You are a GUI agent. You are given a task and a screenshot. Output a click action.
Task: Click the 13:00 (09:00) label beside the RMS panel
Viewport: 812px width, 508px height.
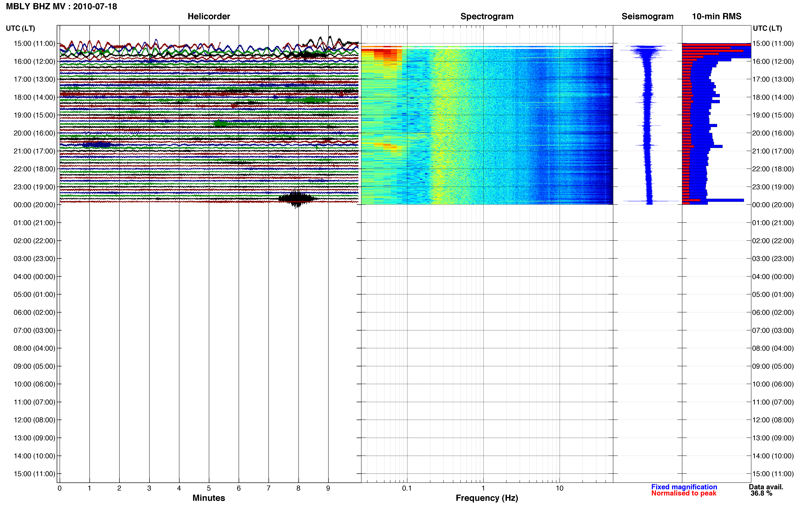pyautogui.click(x=773, y=438)
